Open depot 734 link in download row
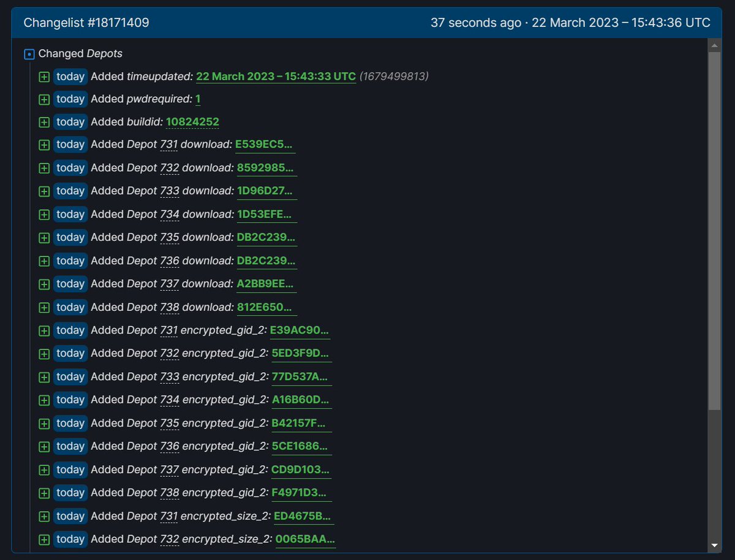 pyautogui.click(x=170, y=215)
